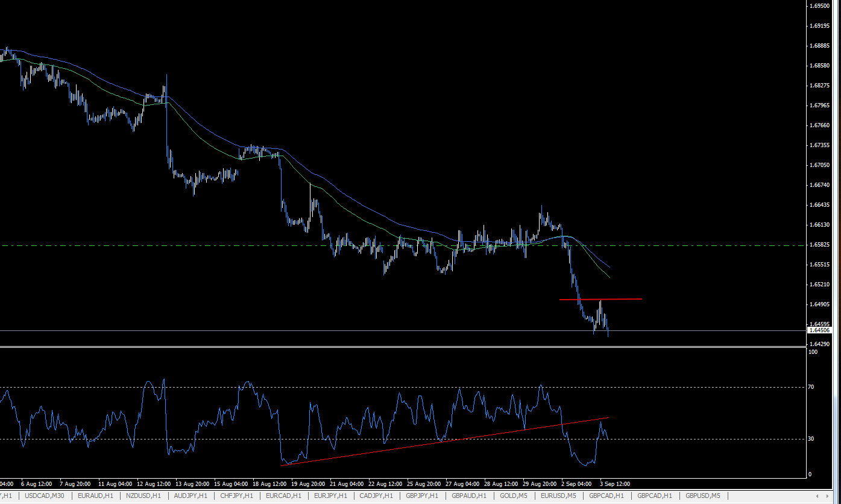841x504 pixels.
Task: Go to the EURUSD,M5 tab
Action: 558,496
